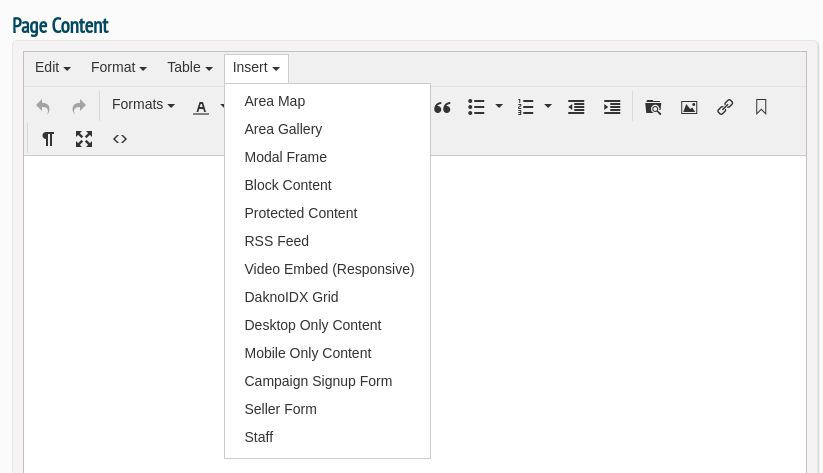
Task: Insert an image using the picture icon
Action: 689,107
